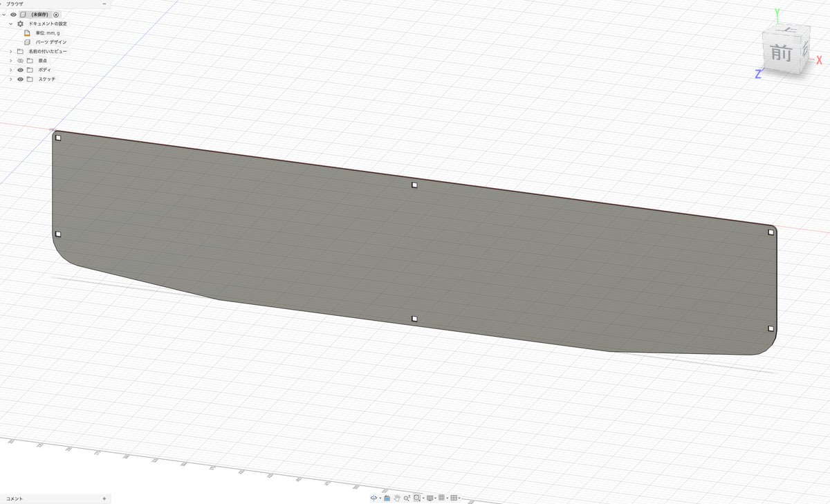Viewport: 830px width, 504px height.
Task: Hide the スケッチ folder via eye
Action: pos(20,79)
